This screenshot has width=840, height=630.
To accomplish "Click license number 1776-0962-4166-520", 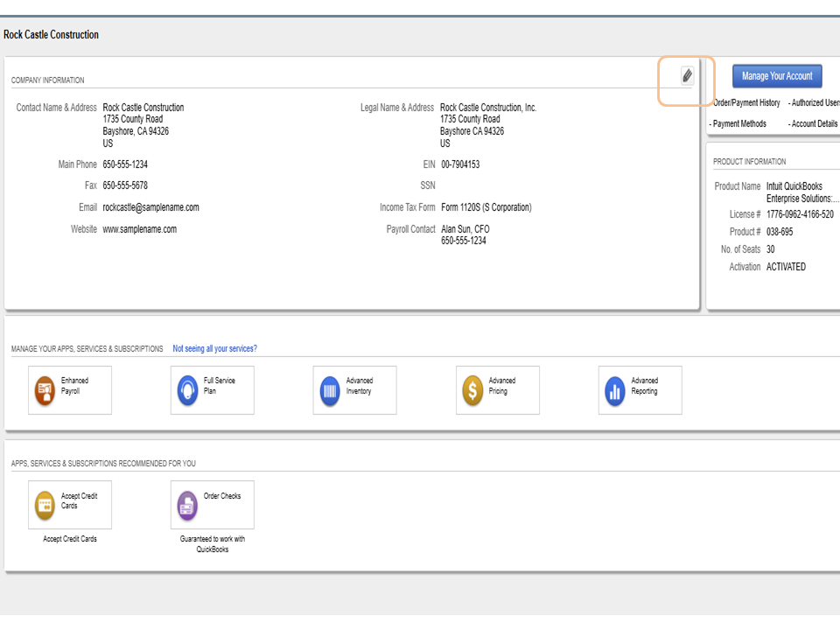I will [x=800, y=214].
